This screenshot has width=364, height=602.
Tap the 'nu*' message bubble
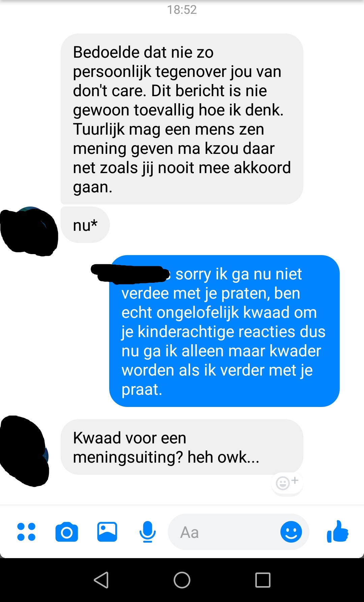coord(85,225)
